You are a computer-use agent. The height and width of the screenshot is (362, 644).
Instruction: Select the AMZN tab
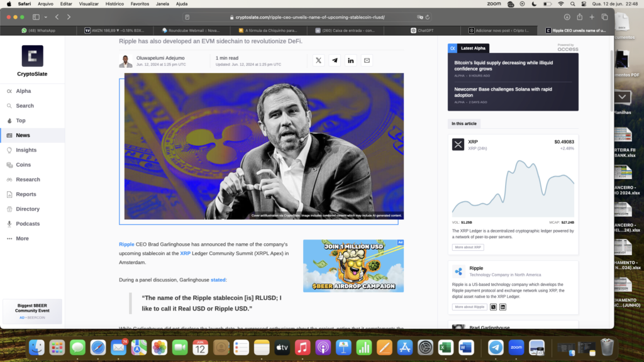[x=114, y=30]
